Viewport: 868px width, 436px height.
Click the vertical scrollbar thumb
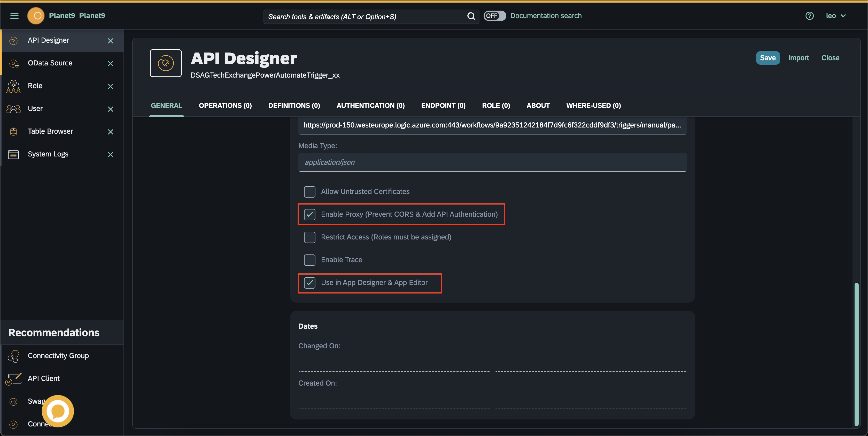click(856, 354)
